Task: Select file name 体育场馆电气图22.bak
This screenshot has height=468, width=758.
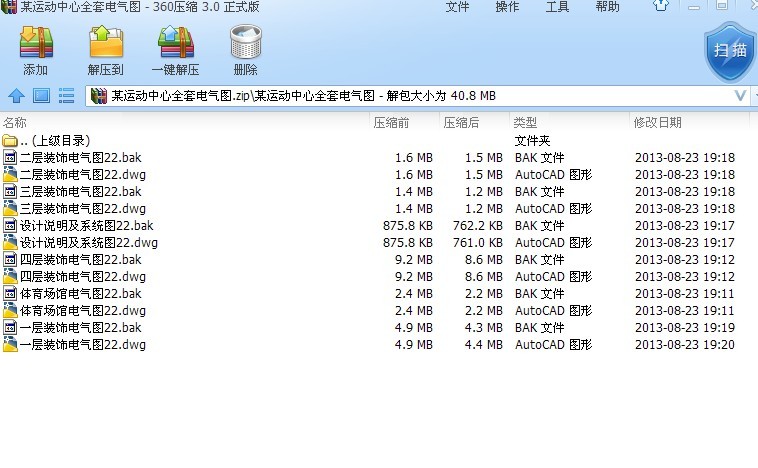Action: pyautogui.click(x=81, y=293)
